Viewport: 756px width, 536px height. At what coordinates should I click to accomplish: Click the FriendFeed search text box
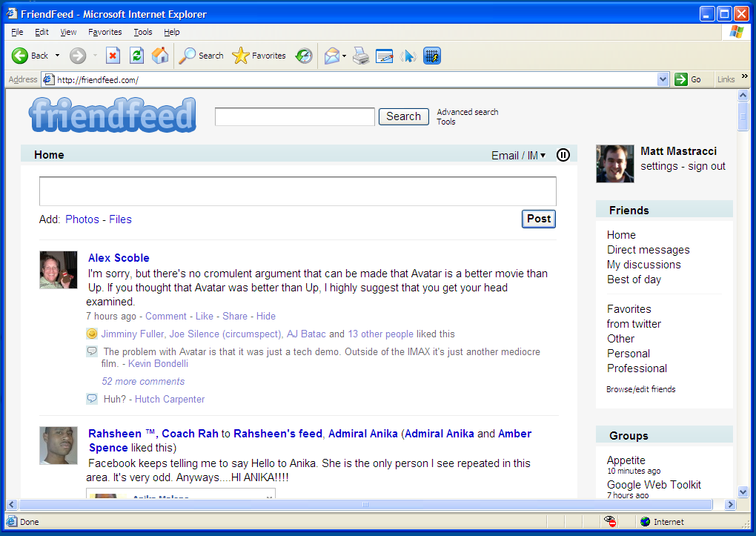coord(294,116)
